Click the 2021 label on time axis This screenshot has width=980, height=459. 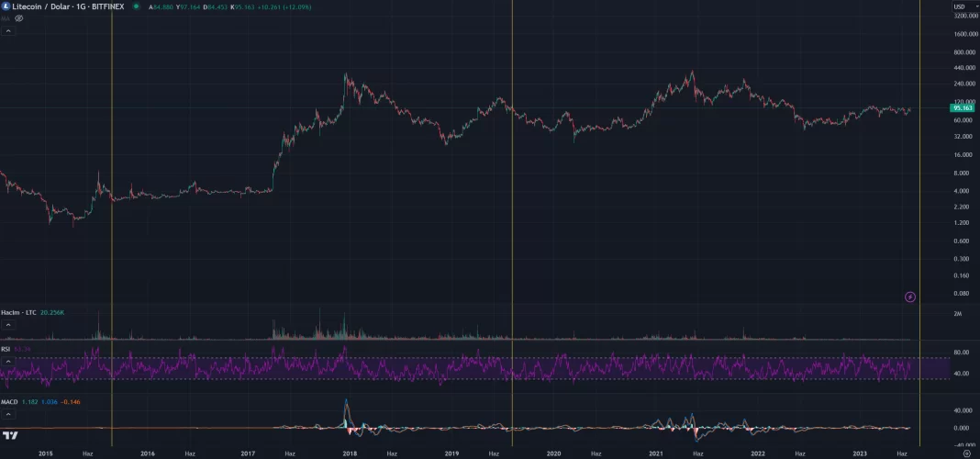click(x=655, y=453)
